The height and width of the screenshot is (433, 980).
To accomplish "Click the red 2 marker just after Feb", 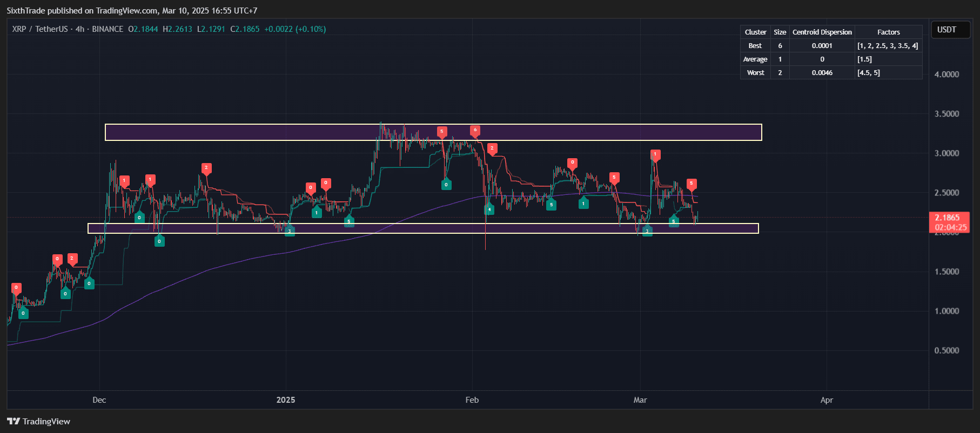I will (x=492, y=148).
